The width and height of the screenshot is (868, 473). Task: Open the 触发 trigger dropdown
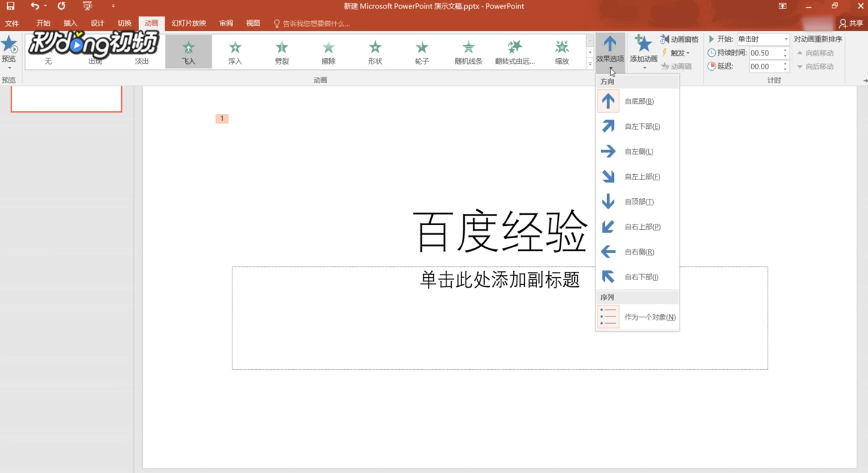point(676,53)
